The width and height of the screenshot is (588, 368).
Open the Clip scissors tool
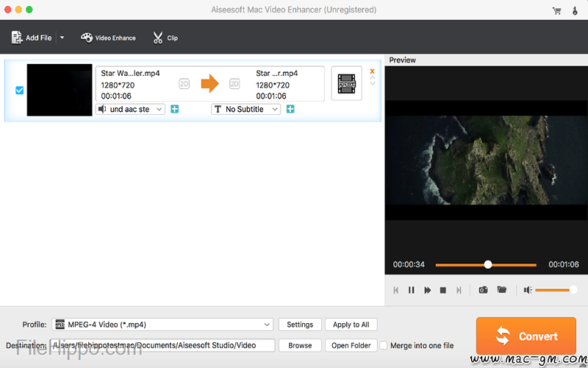click(165, 38)
